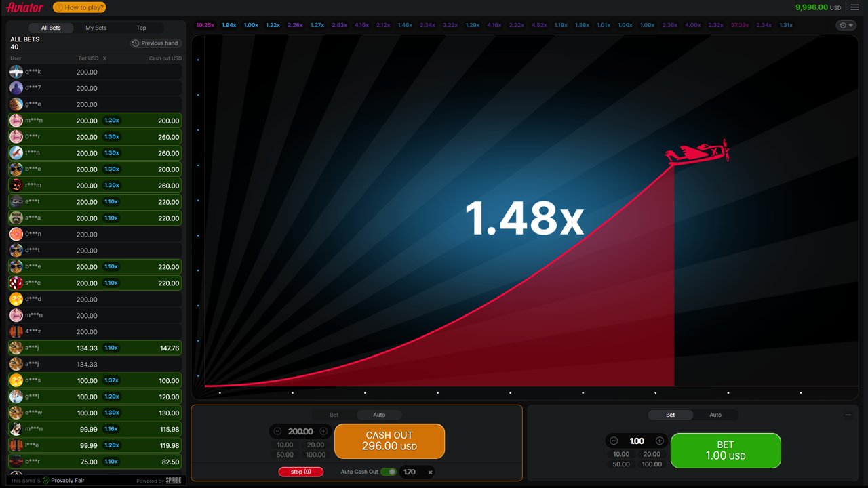Choose 20.00 quick amount in right panel
Screen dimensions: 868x488
[x=652, y=454]
